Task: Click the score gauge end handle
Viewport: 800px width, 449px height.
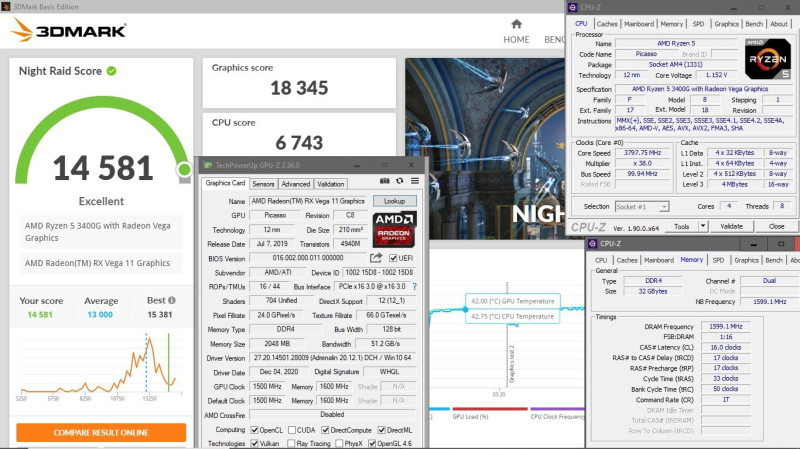Action: [x=184, y=169]
